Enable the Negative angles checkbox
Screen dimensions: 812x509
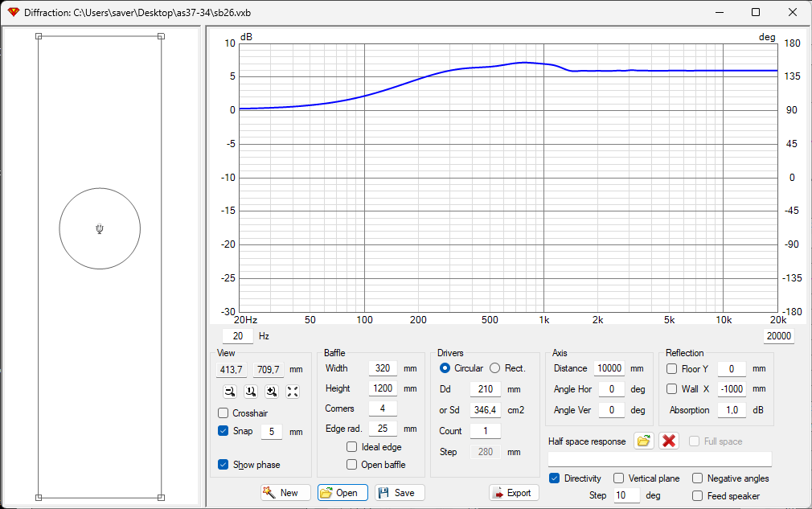tap(698, 478)
